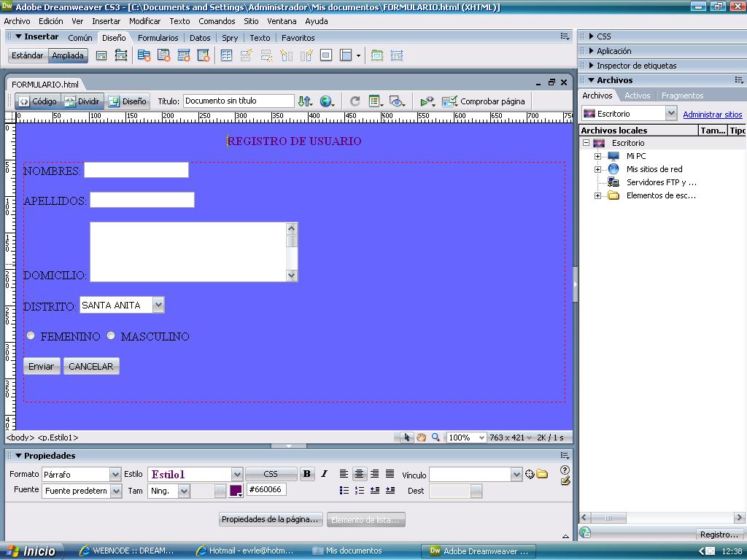Click the Bold formatting button
Image resolution: width=747 pixels, height=560 pixels.
point(307,474)
